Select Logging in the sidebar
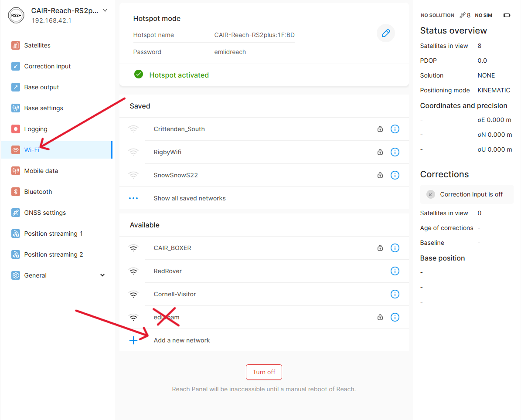The width and height of the screenshot is (521, 420). 57,129
